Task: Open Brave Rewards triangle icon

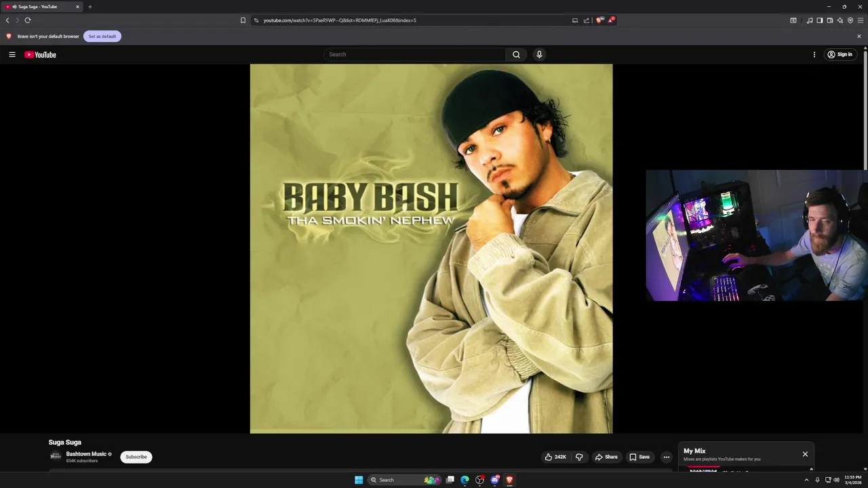Action: pos(611,20)
